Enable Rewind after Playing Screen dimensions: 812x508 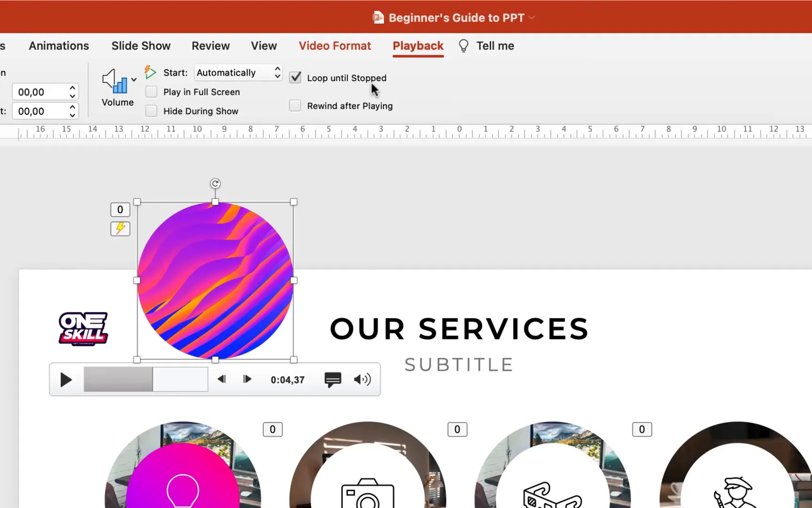coord(295,106)
